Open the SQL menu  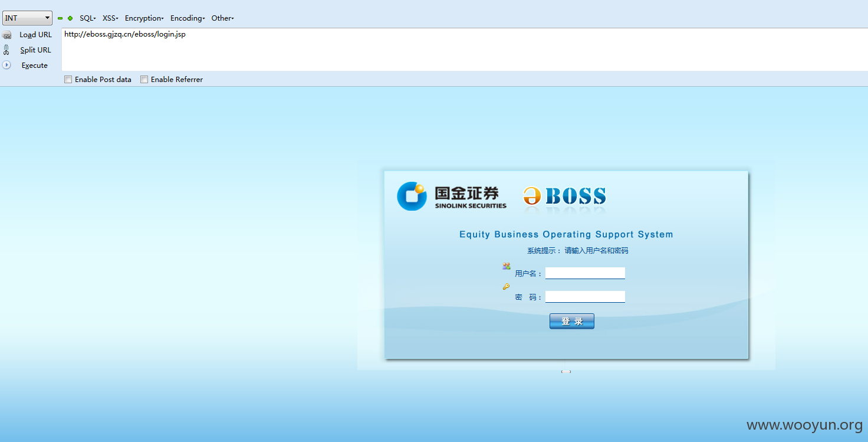click(88, 18)
